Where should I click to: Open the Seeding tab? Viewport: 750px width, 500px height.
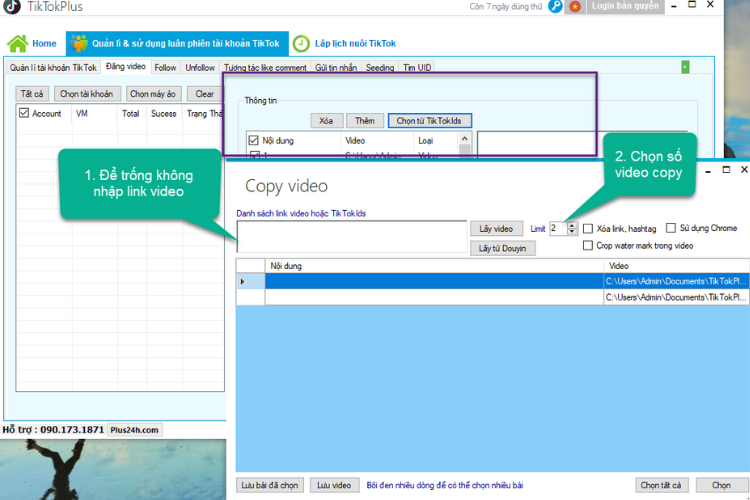point(380,67)
